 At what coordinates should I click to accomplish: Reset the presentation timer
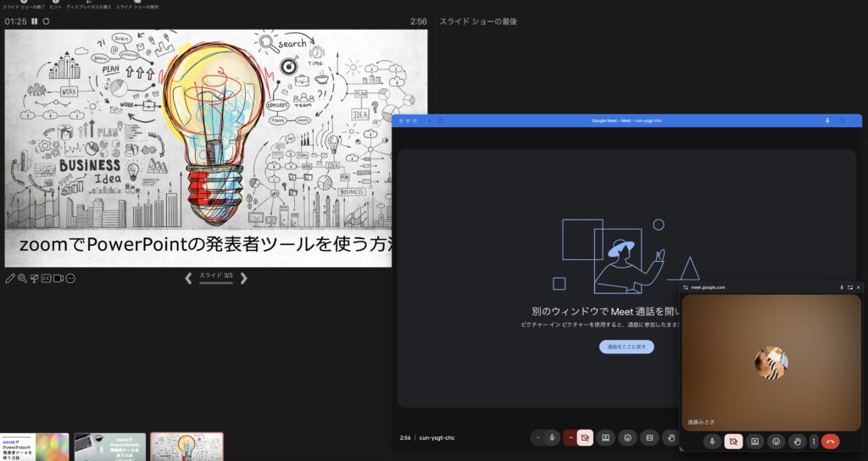tap(46, 21)
